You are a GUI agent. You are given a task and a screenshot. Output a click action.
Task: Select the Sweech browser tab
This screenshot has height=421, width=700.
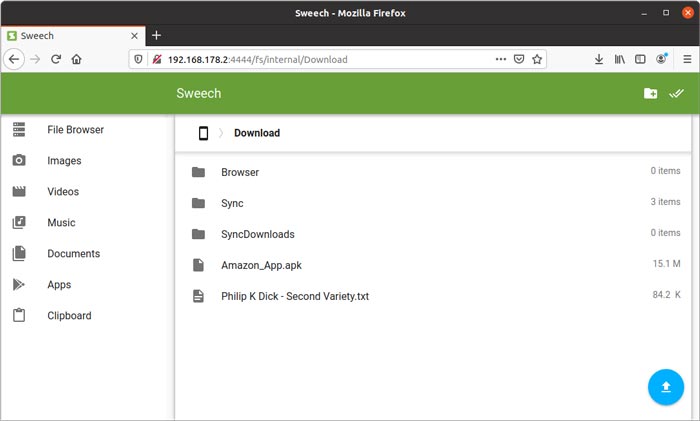tap(73, 36)
